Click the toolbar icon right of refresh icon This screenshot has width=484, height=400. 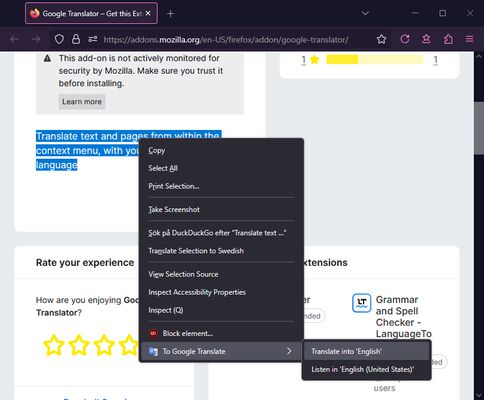426,39
